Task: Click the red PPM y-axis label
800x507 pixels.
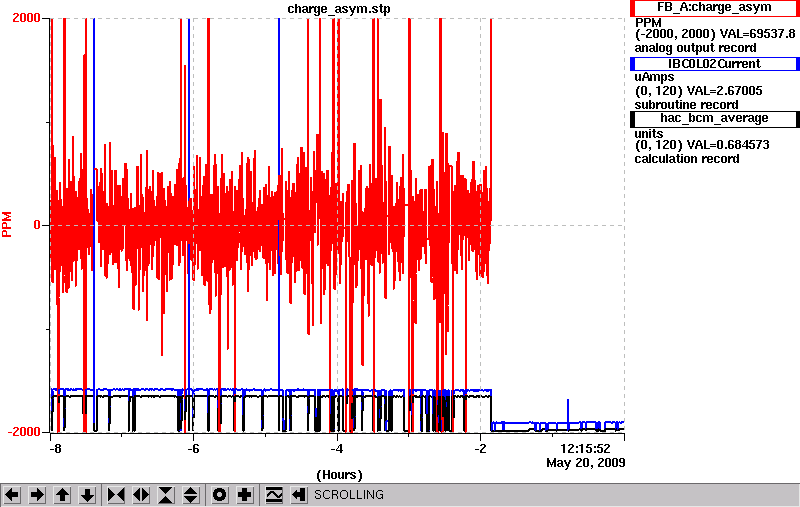Action: click(x=7, y=224)
